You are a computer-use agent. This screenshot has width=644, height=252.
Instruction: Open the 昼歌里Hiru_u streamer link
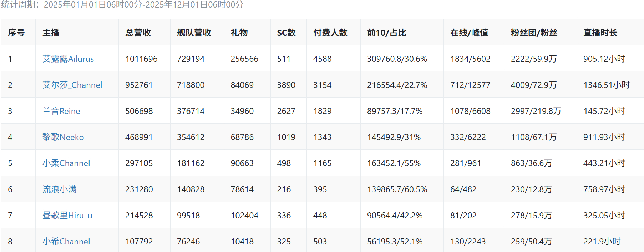tap(67, 216)
